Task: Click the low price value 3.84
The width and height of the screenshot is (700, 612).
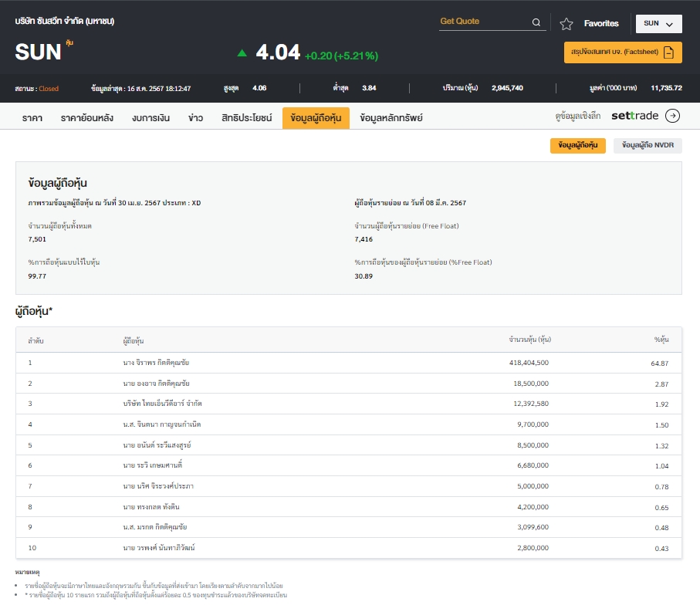Action: tap(369, 88)
